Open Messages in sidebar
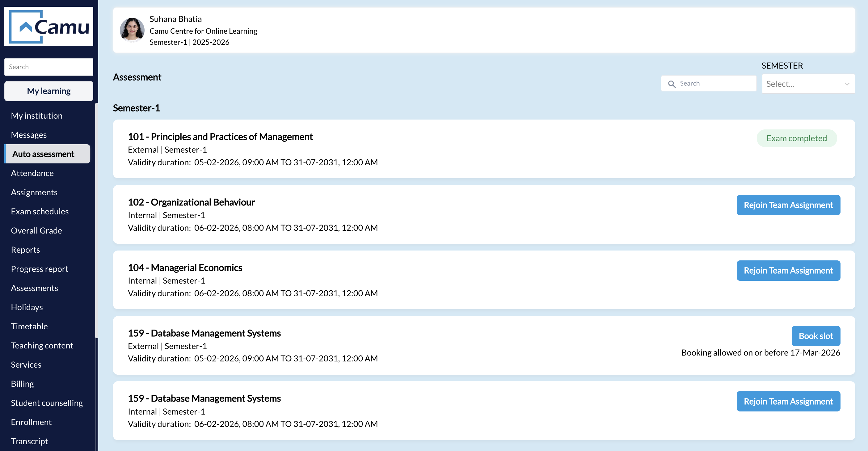The image size is (868, 451). (29, 135)
